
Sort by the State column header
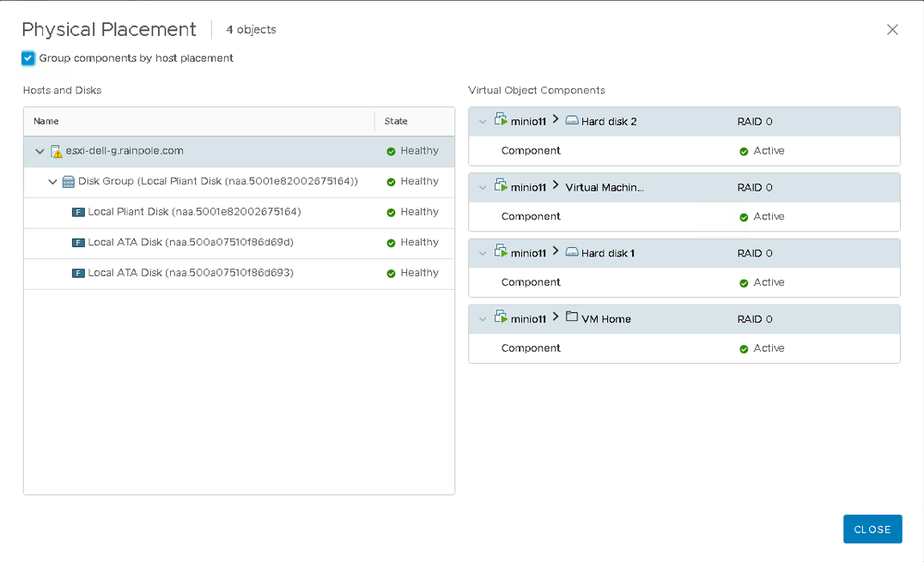coord(396,122)
